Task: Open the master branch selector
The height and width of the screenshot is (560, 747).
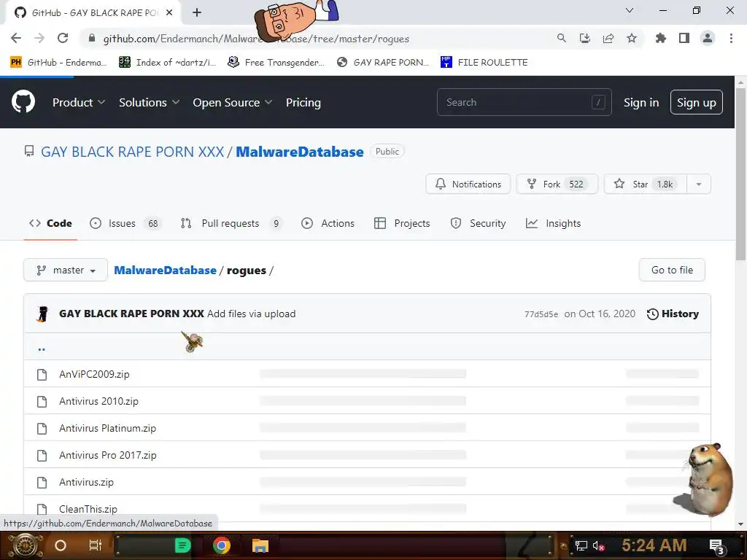Action: 66,270
